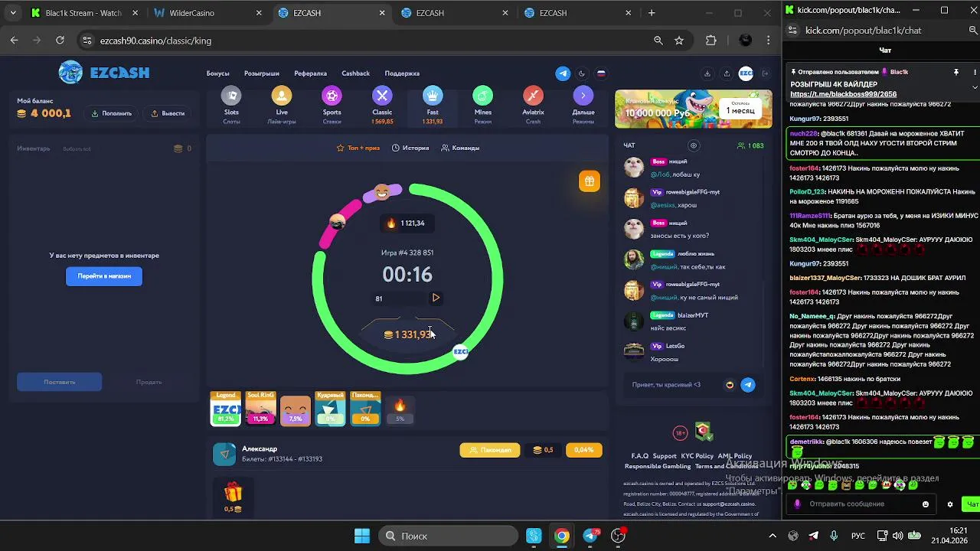Open browser zoom magnifier icon
Viewport: 980px width, 551px height.
tap(658, 41)
